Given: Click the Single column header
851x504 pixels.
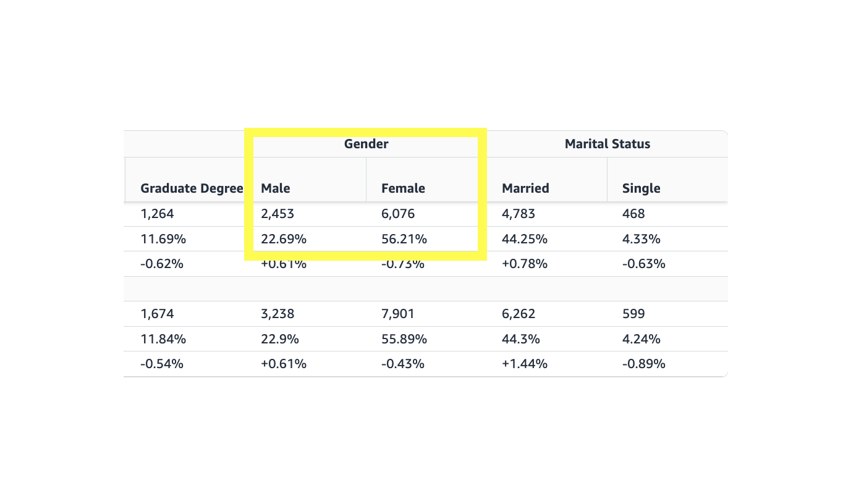Looking at the screenshot, I should point(641,188).
